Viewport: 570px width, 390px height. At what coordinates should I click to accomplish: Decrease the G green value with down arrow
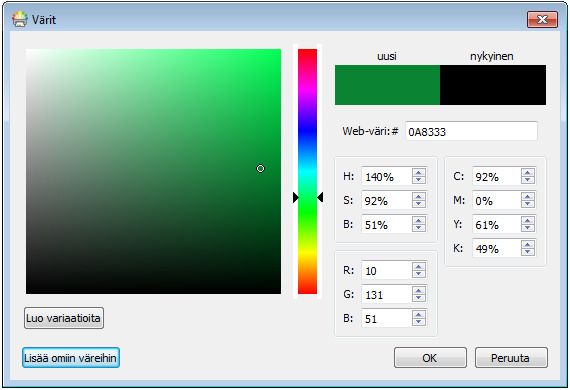[x=419, y=298]
